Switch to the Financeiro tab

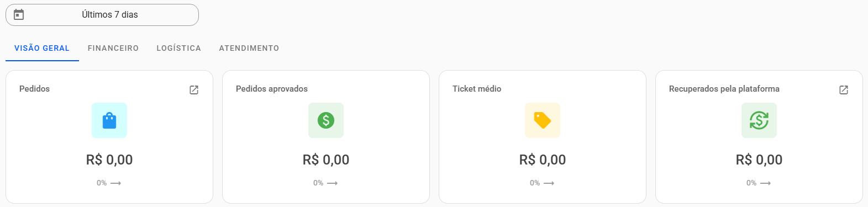coord(113,49)
